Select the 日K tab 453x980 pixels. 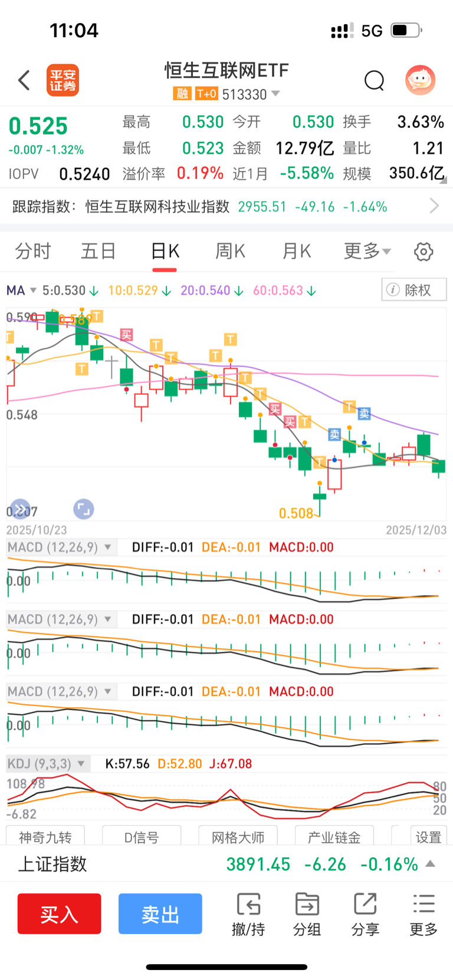(165, 252)
